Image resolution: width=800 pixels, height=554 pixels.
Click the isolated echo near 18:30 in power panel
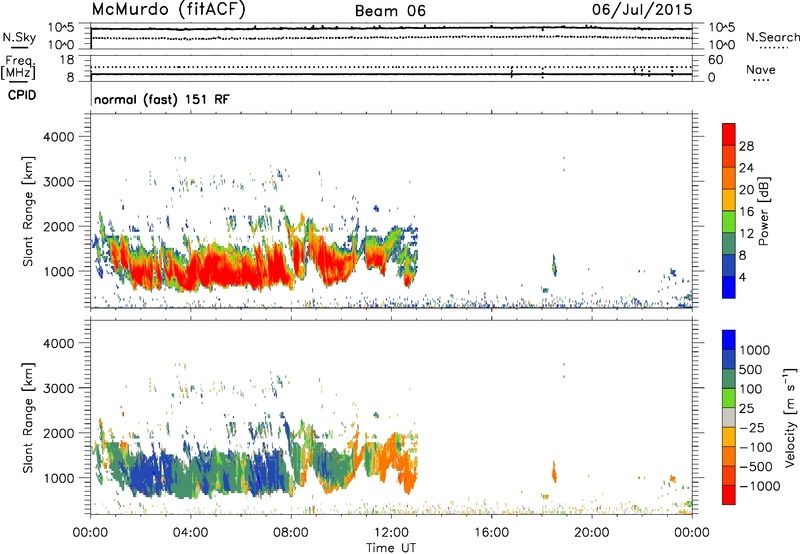click(554, 265)
